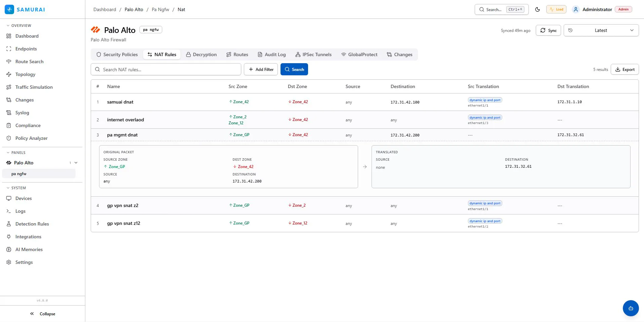The width and height of the screenshot is (644, 322).
Task: Click the Load status indicator
Action: [556, 9]
